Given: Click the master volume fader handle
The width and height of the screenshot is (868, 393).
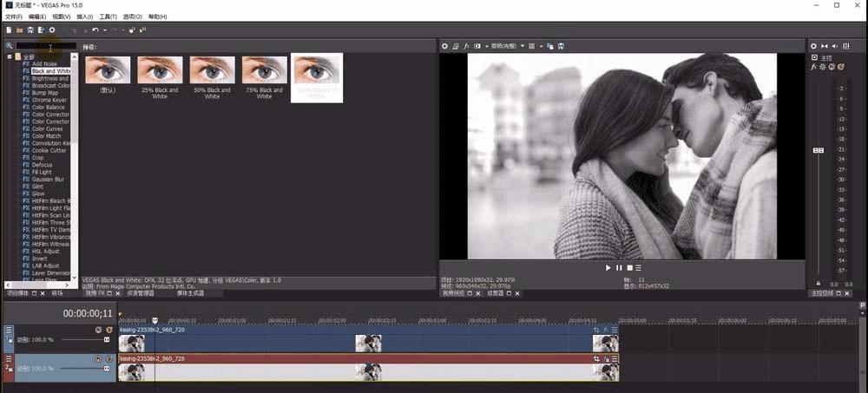Looking at the screenshot, I should pyautogui.click(x=818, y=151).
